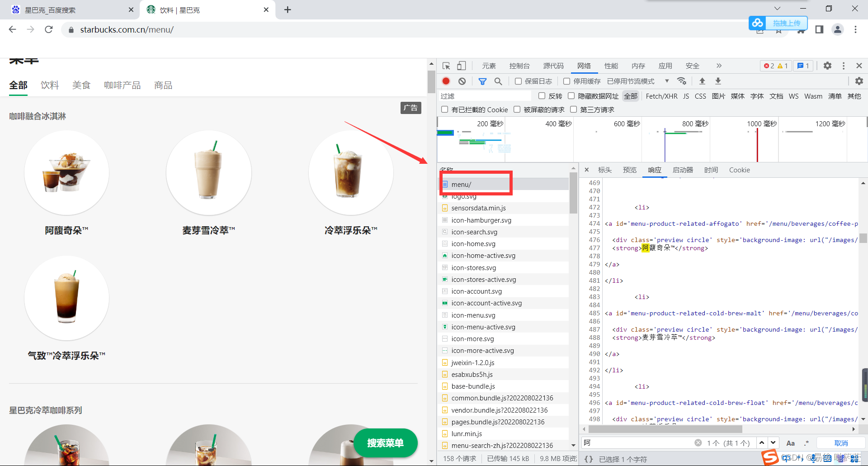Clear the network request log
This screenshot has height=466, width=868.
(x=462, y=81)
